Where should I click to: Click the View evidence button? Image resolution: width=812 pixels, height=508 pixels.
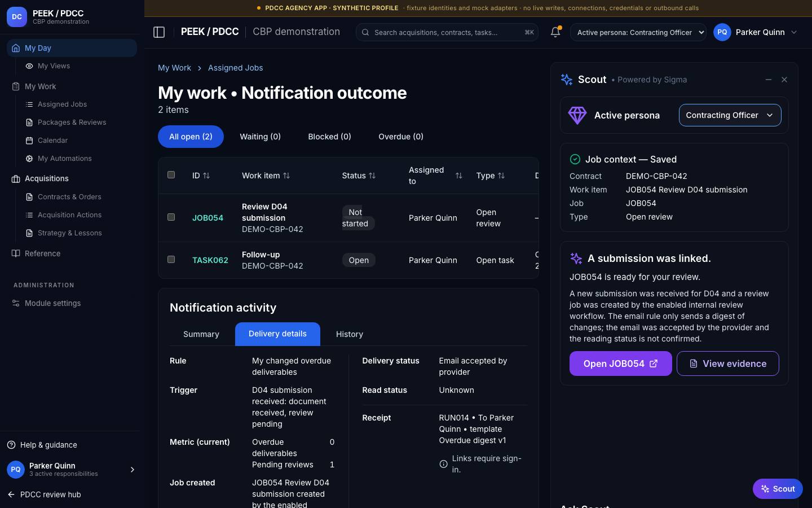727,364
